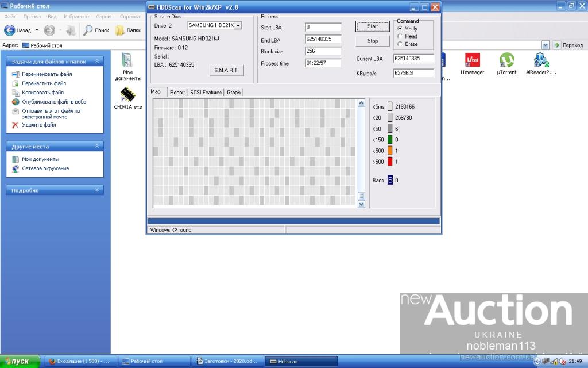588x368 pixels.
Task: Click the blue Bads B swatch
Action: tap(390, 180)
